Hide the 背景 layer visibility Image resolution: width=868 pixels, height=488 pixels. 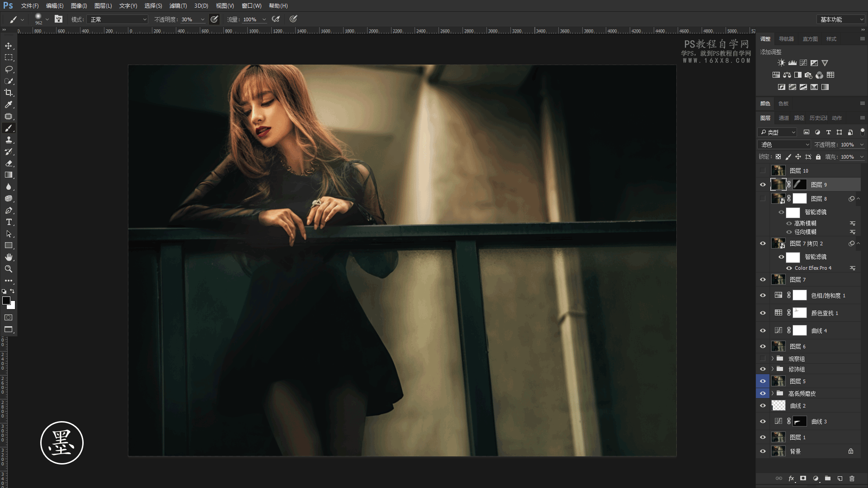click(763, 451)
